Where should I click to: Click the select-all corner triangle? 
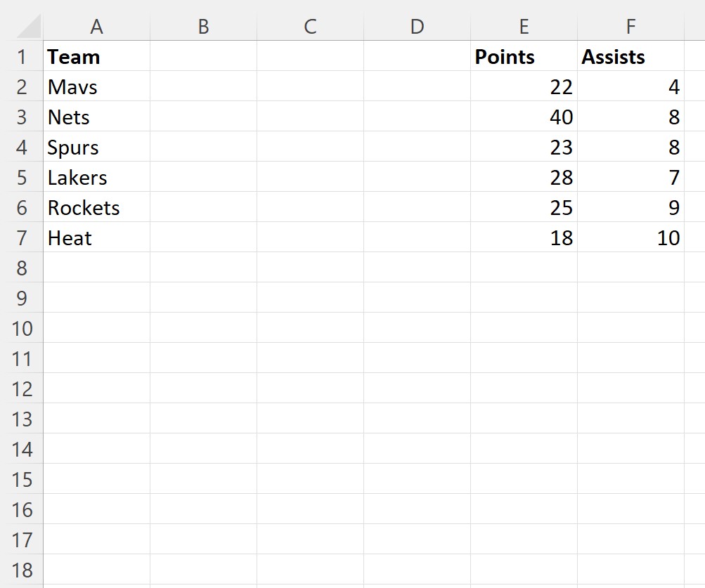point(28,27)
